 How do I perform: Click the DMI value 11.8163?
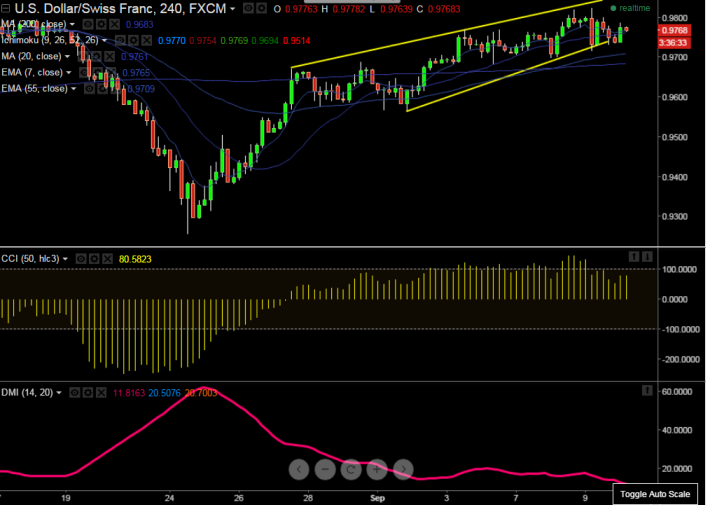click(x=129, y=393)
